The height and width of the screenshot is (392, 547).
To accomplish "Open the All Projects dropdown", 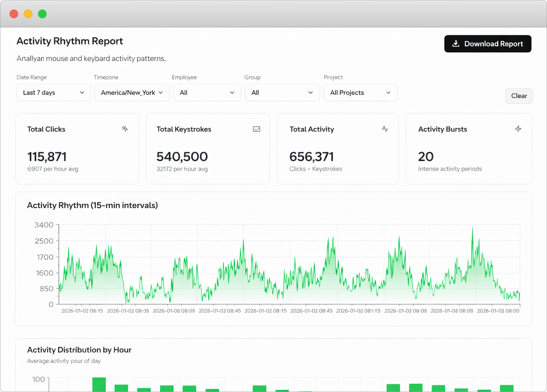I will tap(361, 92).
